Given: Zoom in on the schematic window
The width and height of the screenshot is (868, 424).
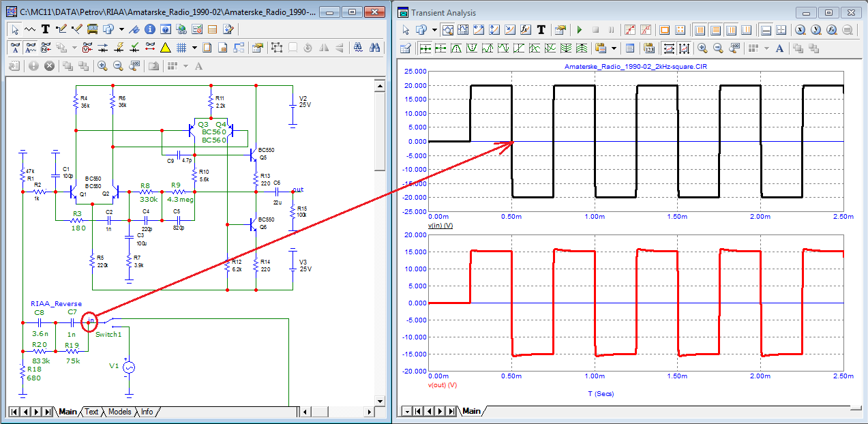Looking at the screenshot, I should point(102,66).
